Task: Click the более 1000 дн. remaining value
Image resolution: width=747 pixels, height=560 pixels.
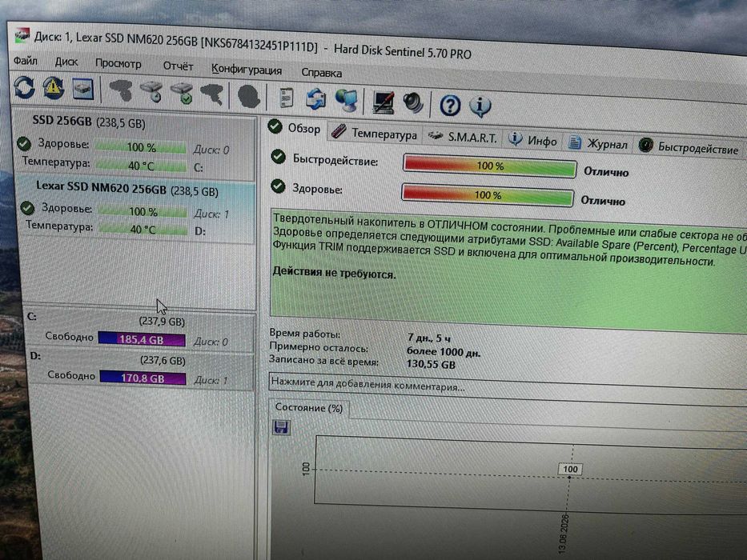Action: point(443,352)
